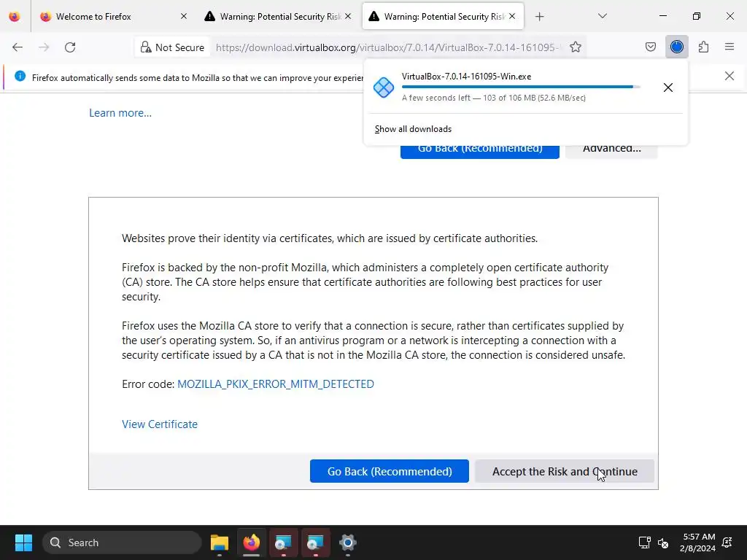747x560 pixels.
Task: Click the first installer app on taskbar
Action: (x=284, y=542)
